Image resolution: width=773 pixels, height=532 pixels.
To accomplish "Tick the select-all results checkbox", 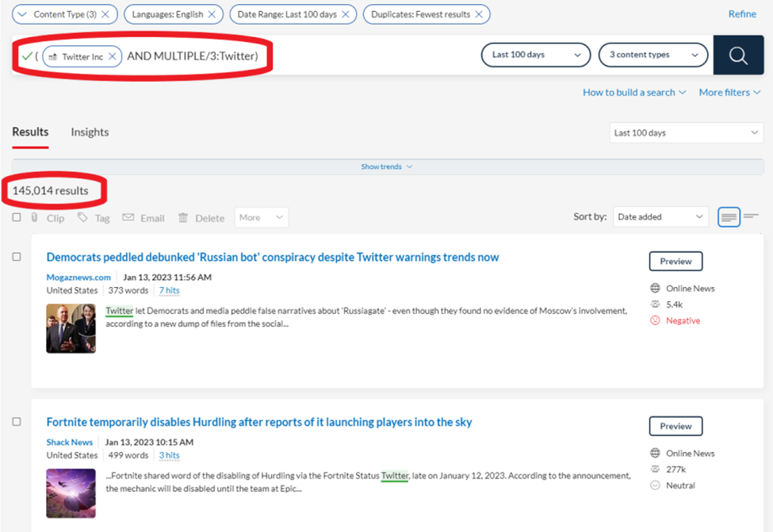I will 17,217.
